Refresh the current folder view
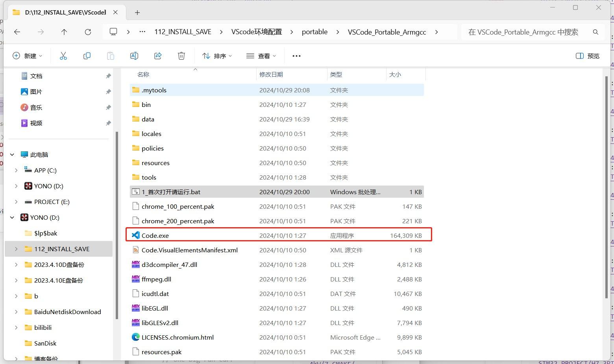This screenshot has height=364, width=614. tap(88, 32)
